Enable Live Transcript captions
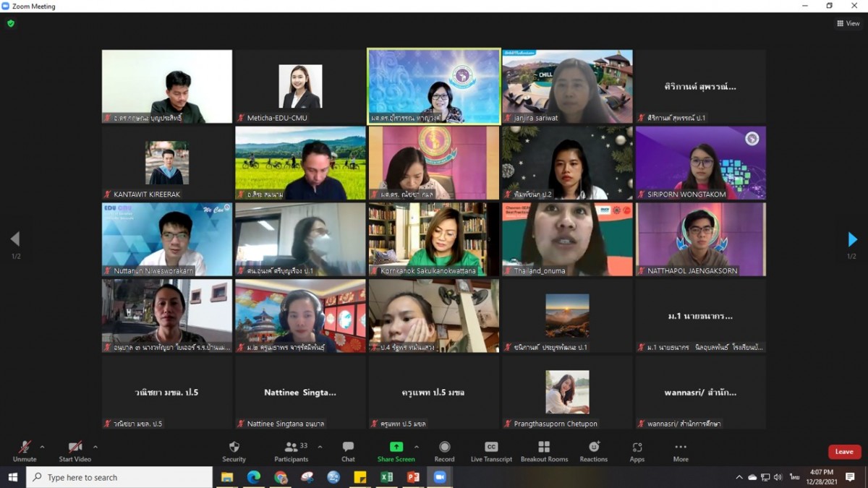868x488 pixels. click(x=491, y=448)
